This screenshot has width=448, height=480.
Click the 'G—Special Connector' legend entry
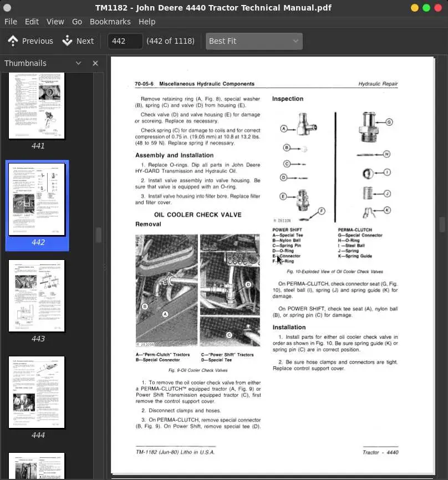tap(360, 235)
